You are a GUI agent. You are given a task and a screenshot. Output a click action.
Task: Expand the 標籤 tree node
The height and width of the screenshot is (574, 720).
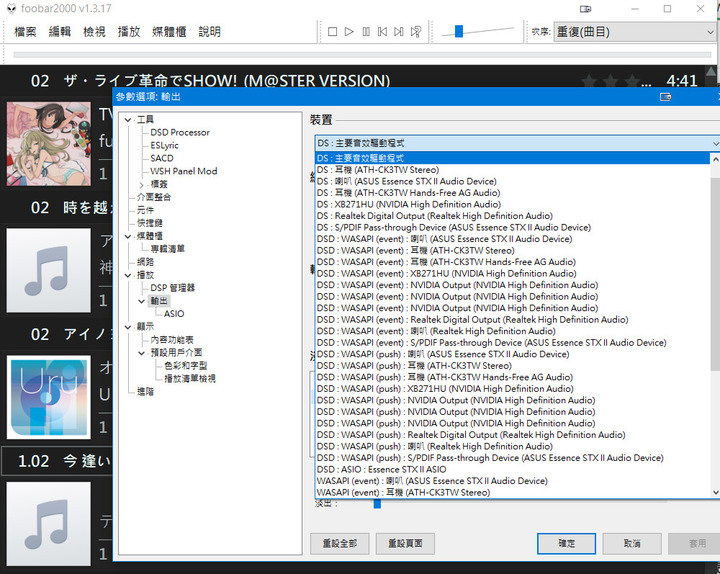click(141, 185)
